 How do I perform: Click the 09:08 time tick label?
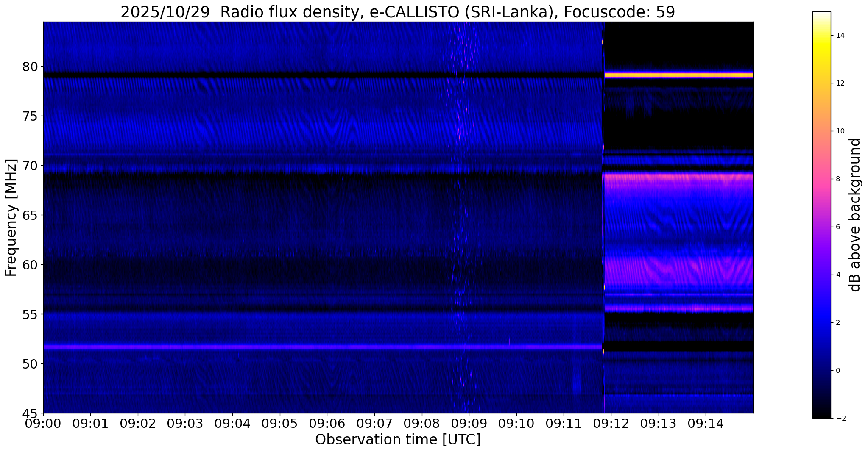422,423
